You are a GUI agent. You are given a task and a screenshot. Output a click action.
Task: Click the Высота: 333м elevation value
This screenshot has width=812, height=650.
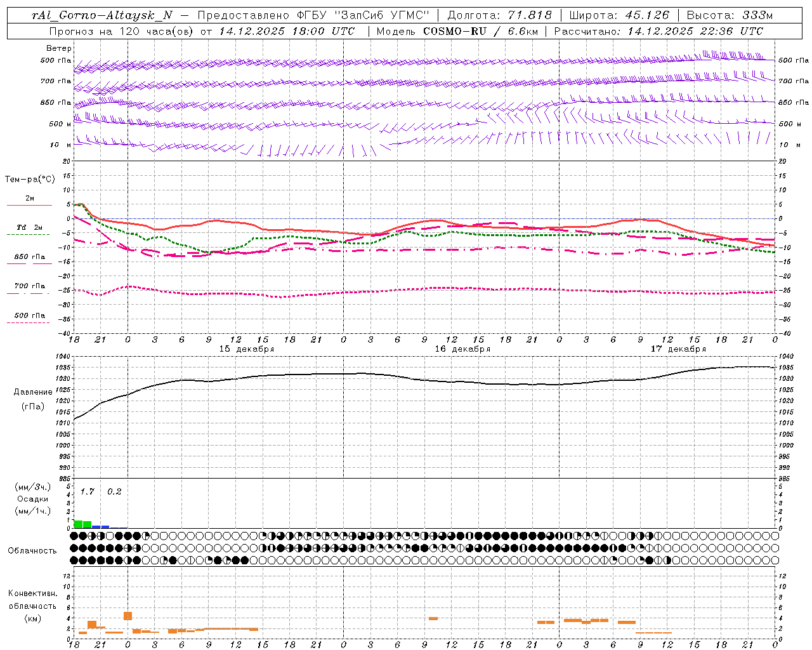click(730, 15)
